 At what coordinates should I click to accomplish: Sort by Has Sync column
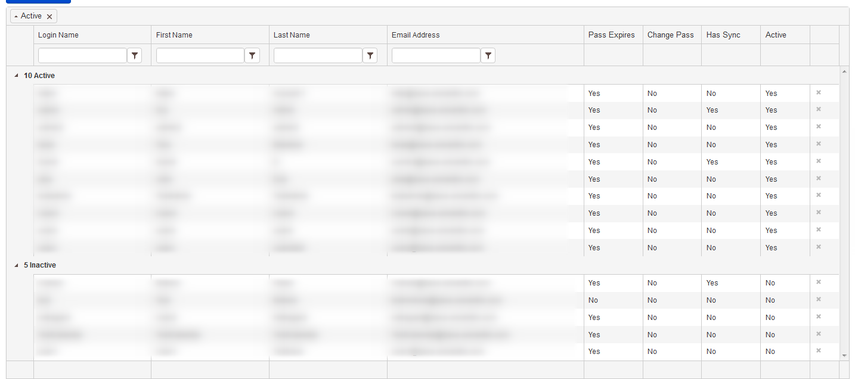point(723,35)
